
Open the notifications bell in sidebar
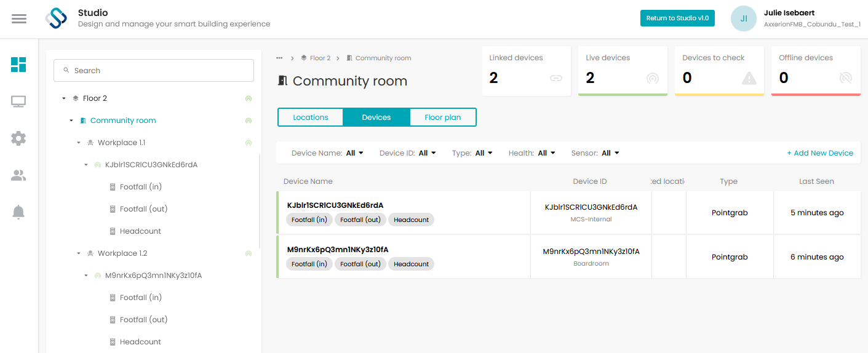coord(18,212)
